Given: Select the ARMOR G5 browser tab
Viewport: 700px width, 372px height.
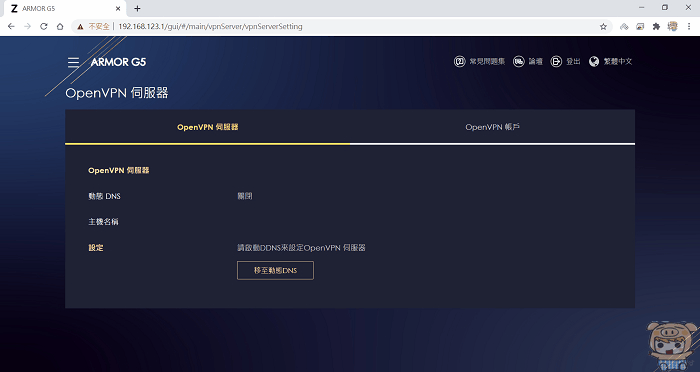Looking at the screenshot, I should (x=65, y=8).
